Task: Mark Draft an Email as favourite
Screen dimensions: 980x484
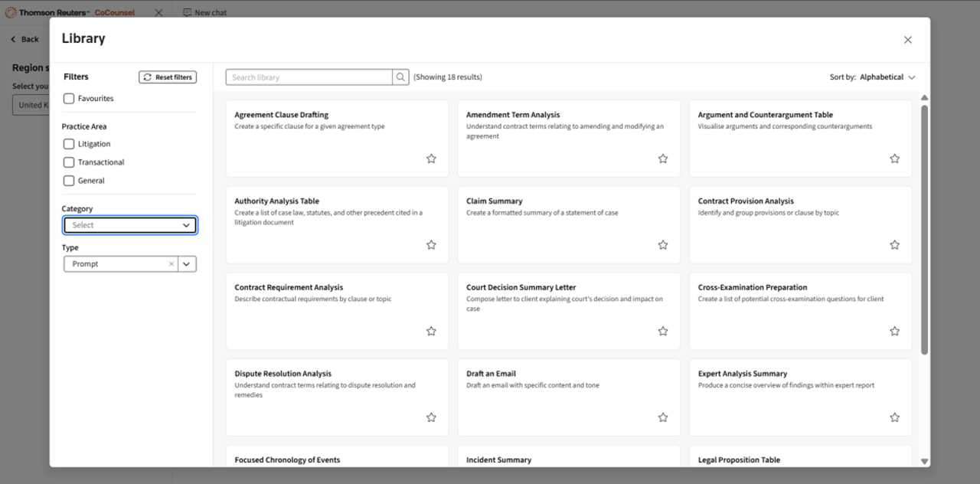Action: (x=663, y=417)
